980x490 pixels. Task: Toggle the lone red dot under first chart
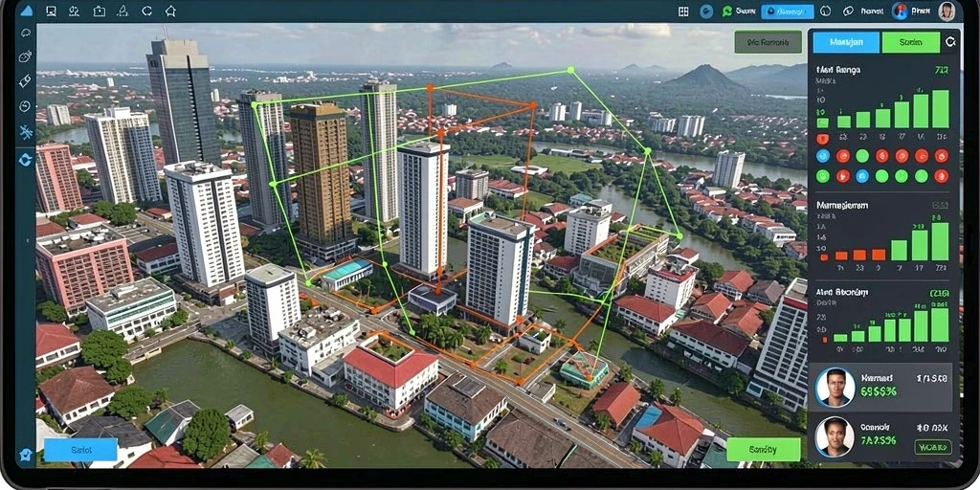click(822, 139)
